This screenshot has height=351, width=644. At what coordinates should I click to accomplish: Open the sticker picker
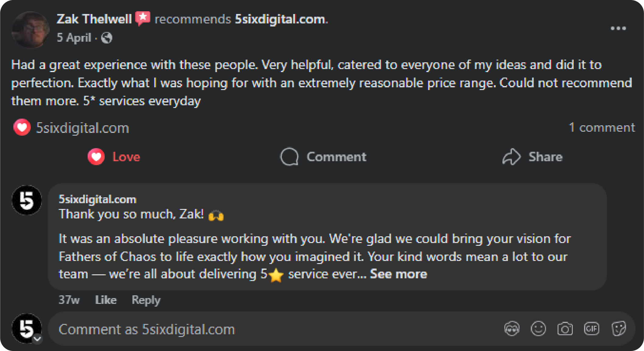coord(618,328)
